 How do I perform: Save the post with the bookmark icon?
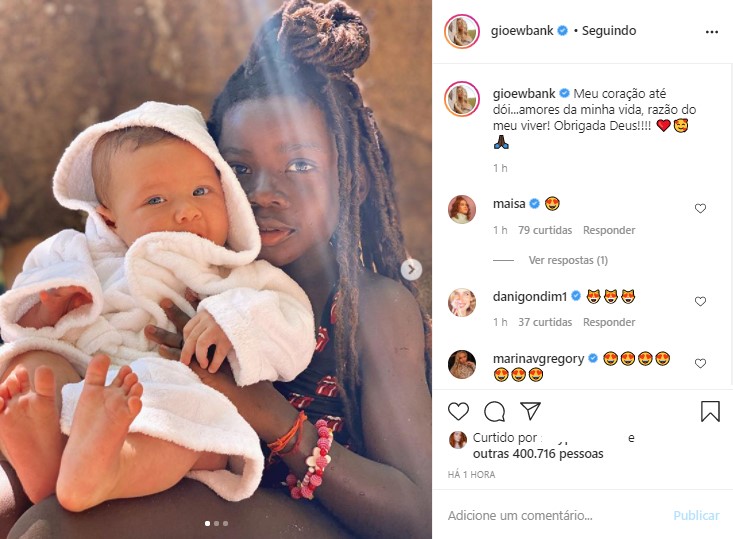(710, 411)
